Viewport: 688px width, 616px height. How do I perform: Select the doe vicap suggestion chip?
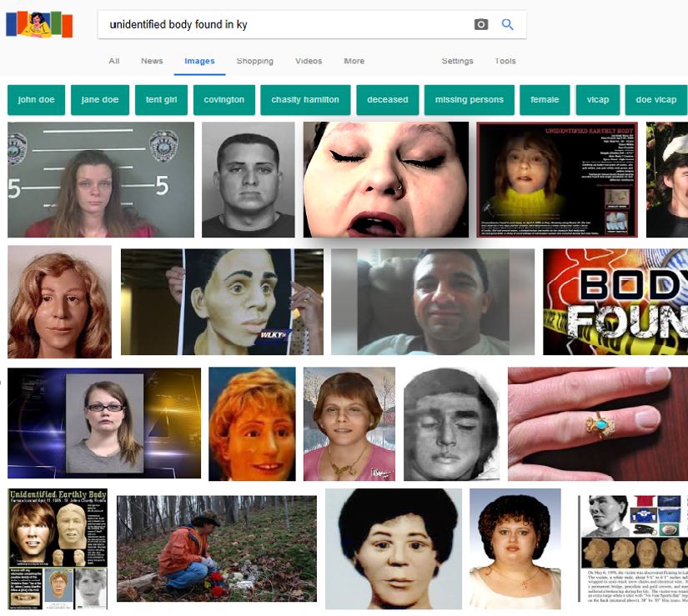click(656, 100)
